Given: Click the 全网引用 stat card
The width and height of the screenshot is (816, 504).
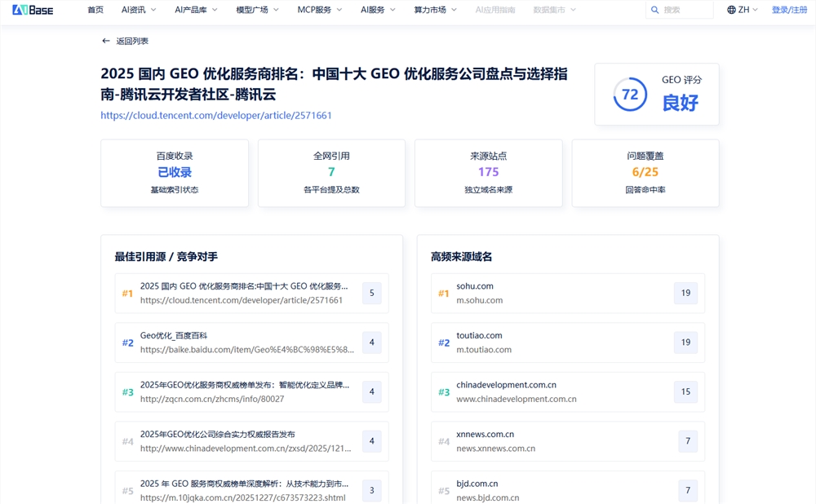Looking at the screenshot, I should [330, 173].
